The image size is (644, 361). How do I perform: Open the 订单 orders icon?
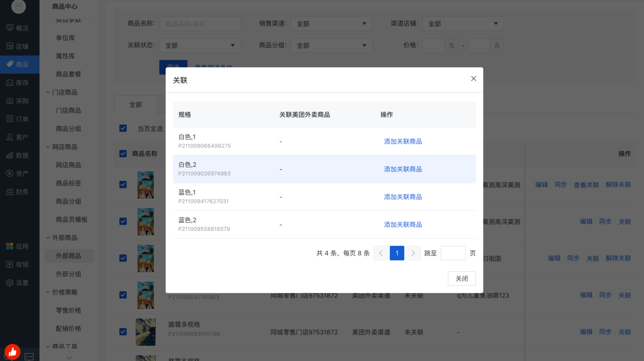pyautogui.click(x=10, y=119)
